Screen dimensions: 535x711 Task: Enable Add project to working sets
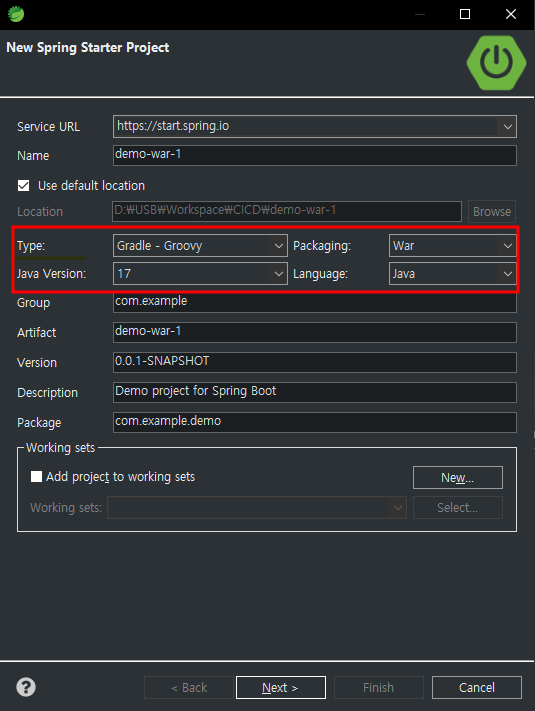(x=36, y=477)
